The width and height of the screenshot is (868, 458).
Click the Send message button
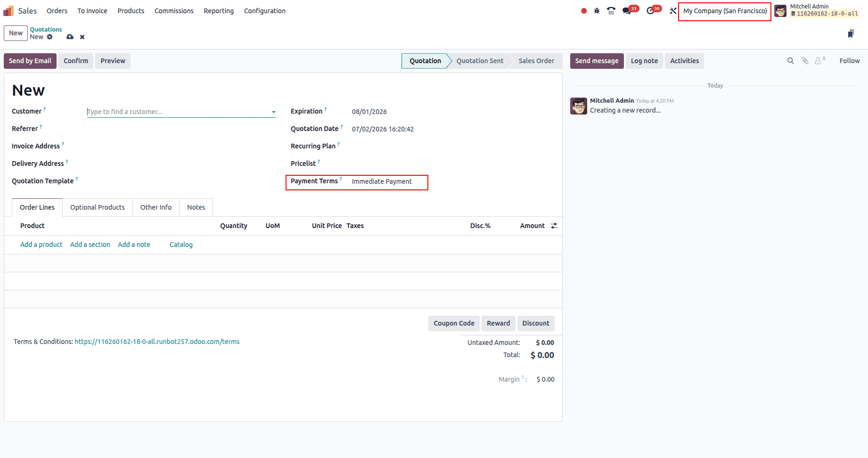point(597,61)
